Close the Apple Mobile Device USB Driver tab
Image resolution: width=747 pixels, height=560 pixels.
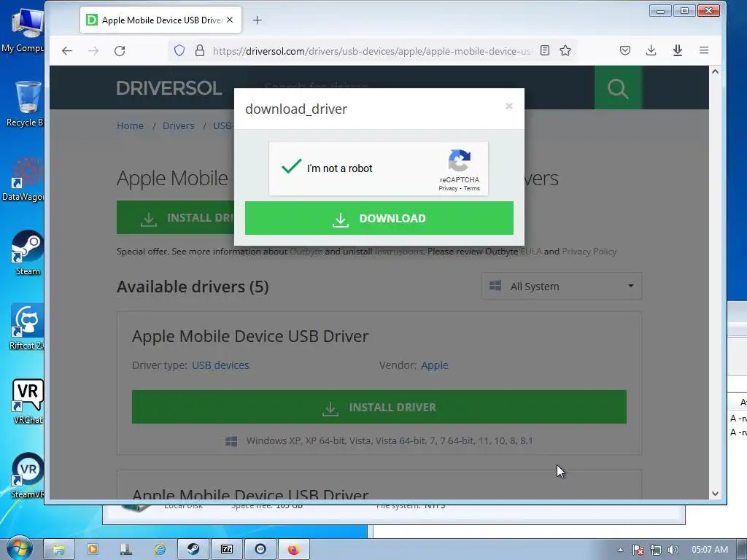(x=230, y=20)
